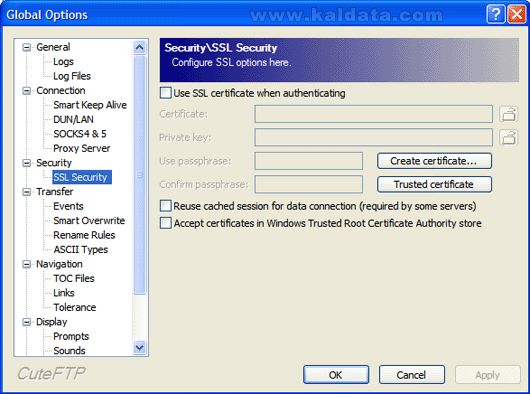Enable Use SSL certificate when authenticating
This screenshot has width=530, height=394.
click(166, 93)
